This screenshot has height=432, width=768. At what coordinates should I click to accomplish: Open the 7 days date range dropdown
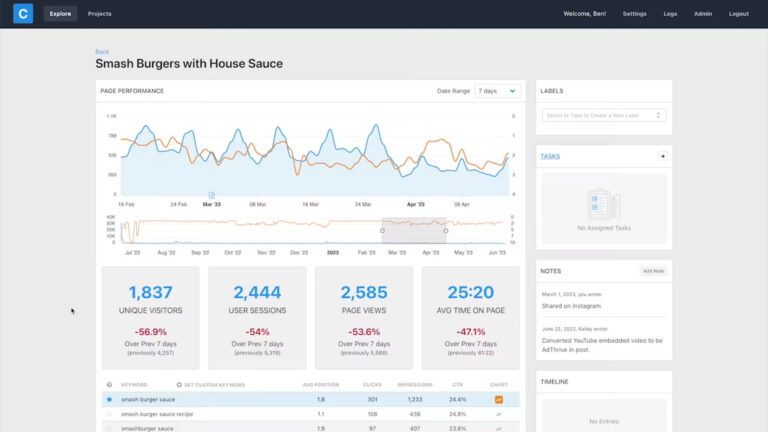pyautogui.click(x=497, y=91)
